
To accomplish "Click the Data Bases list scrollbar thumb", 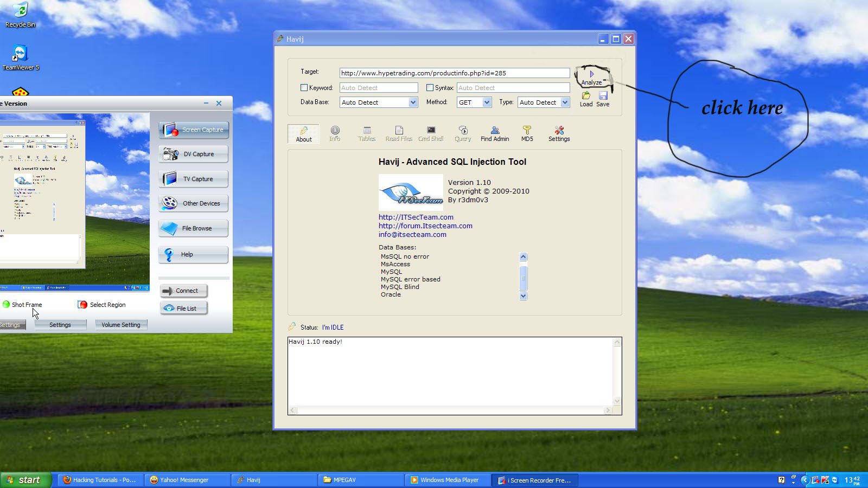I will [x=523, y=278].
